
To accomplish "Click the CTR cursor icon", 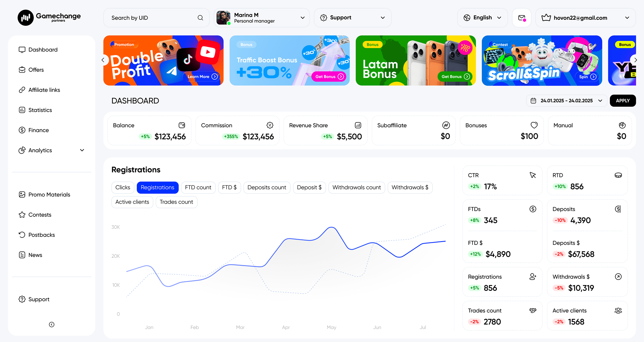I will click(533, 175).
